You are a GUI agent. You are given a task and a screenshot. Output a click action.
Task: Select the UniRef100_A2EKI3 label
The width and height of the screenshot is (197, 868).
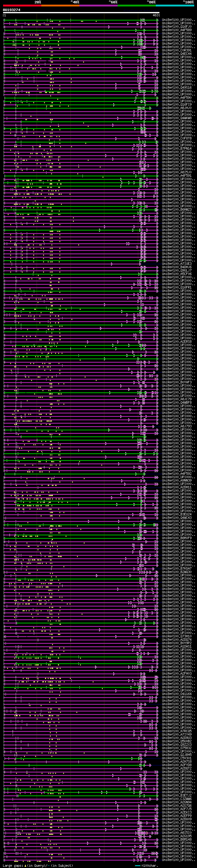(x=176, y=812)
